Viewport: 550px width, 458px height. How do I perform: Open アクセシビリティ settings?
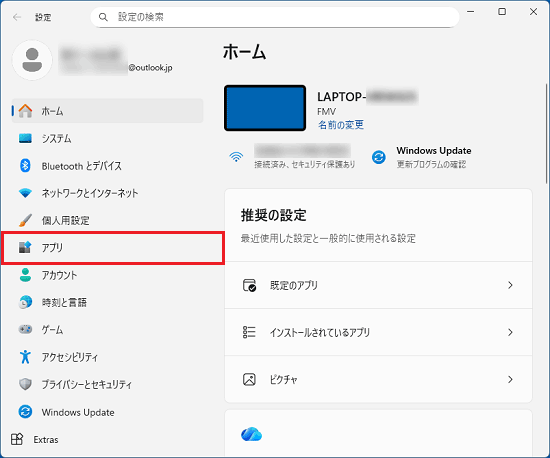click(107, 357)
